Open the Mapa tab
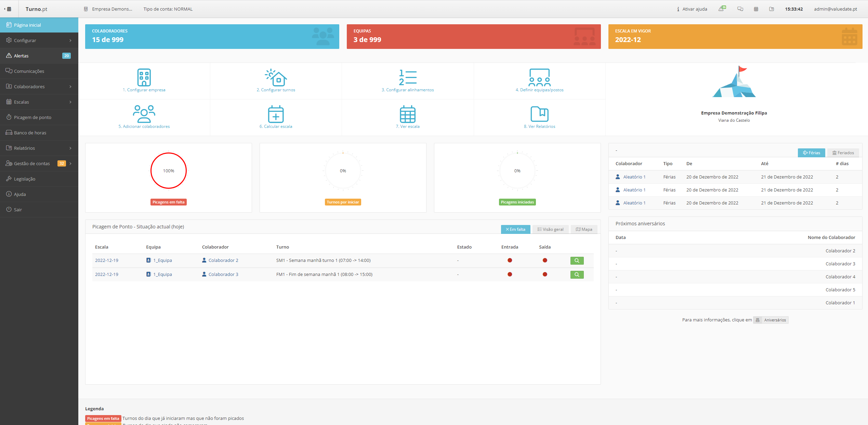 584,229
